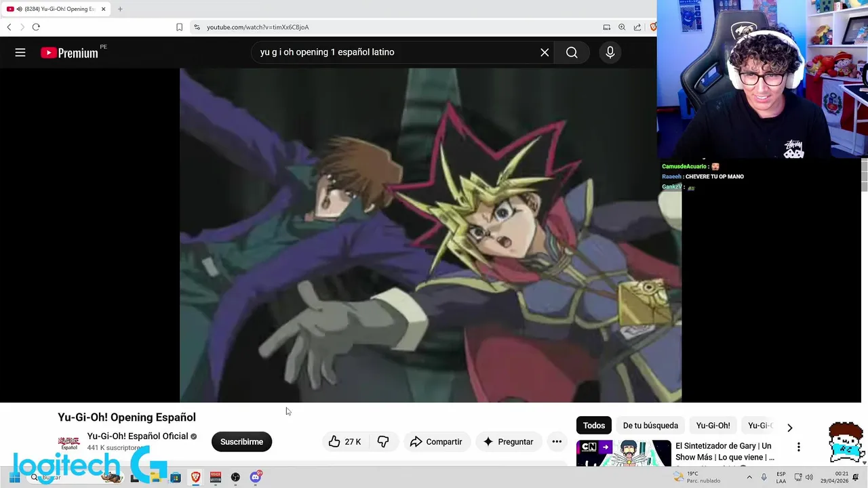Clear the YouTube search text with X

point(545,52)
